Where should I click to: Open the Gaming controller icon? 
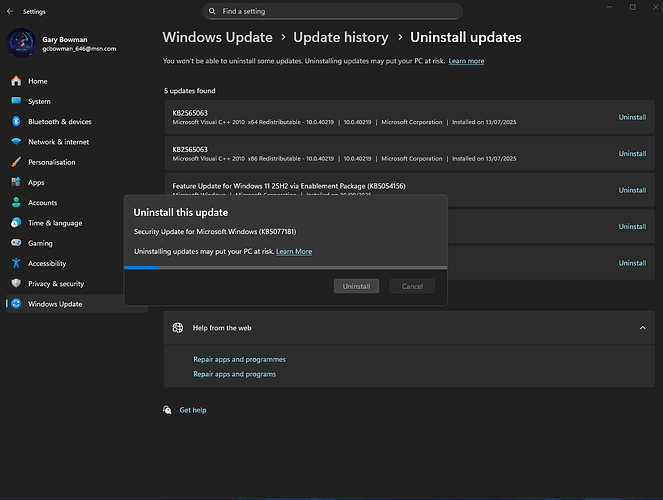[x=16, y=243]
